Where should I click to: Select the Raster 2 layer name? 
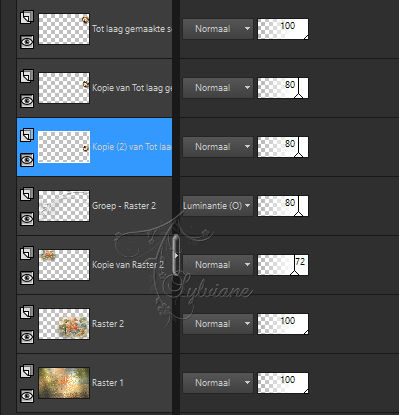click(108, 324)
